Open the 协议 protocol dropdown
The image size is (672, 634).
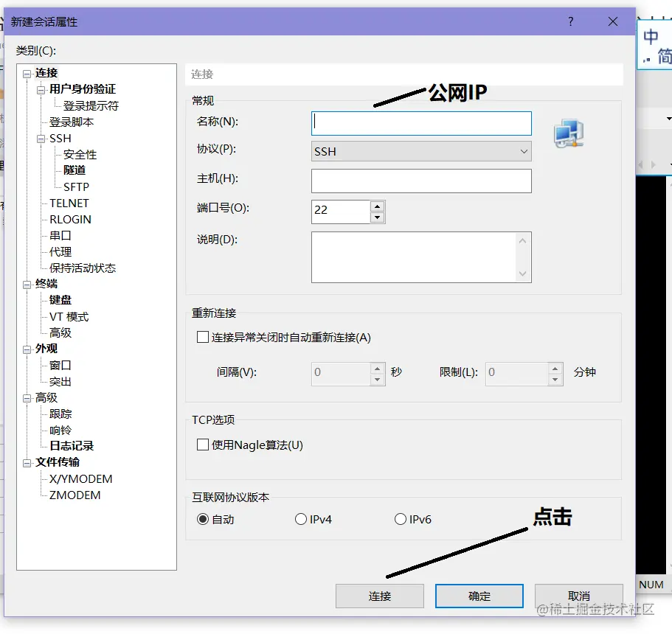(524, 151)
